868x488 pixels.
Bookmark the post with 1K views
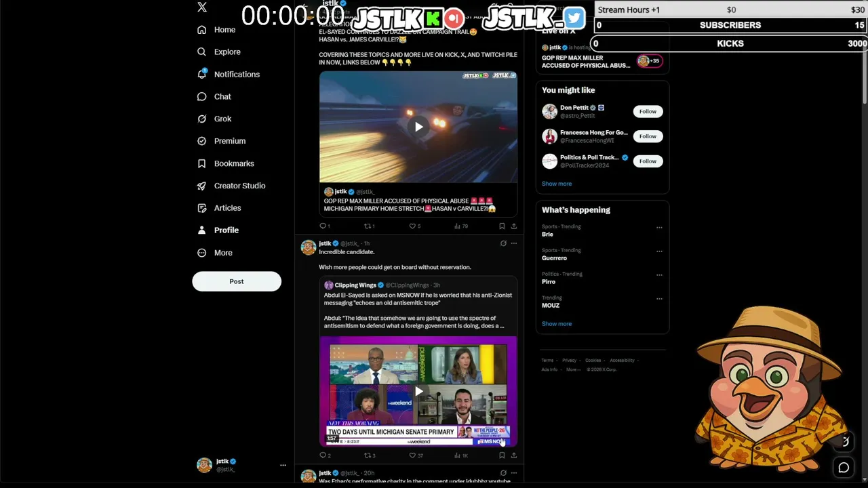502,455
